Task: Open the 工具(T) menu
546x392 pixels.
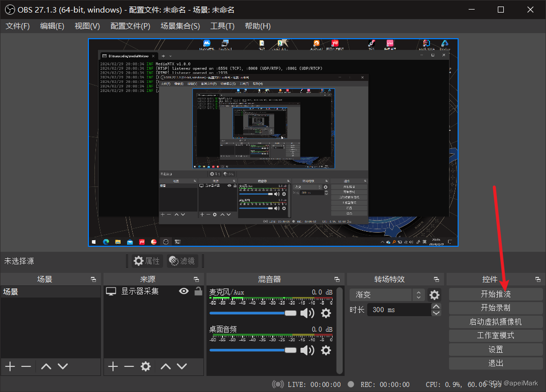Action: 222,26
